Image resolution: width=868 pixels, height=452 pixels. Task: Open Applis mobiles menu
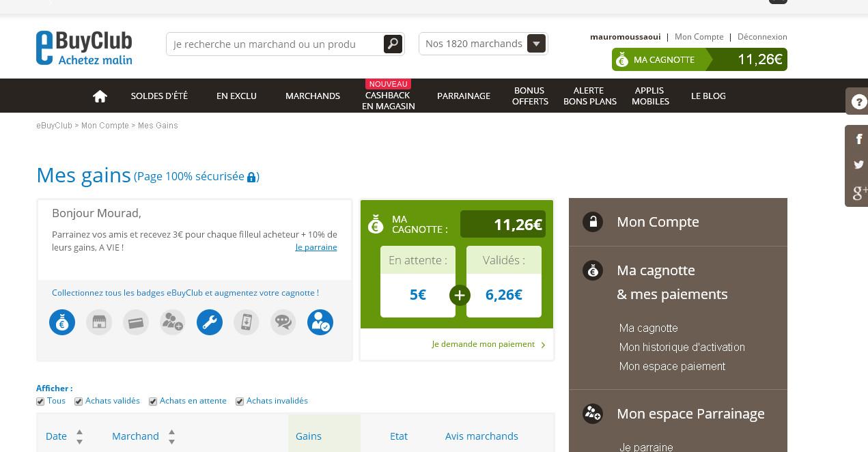tap(650, 96)
